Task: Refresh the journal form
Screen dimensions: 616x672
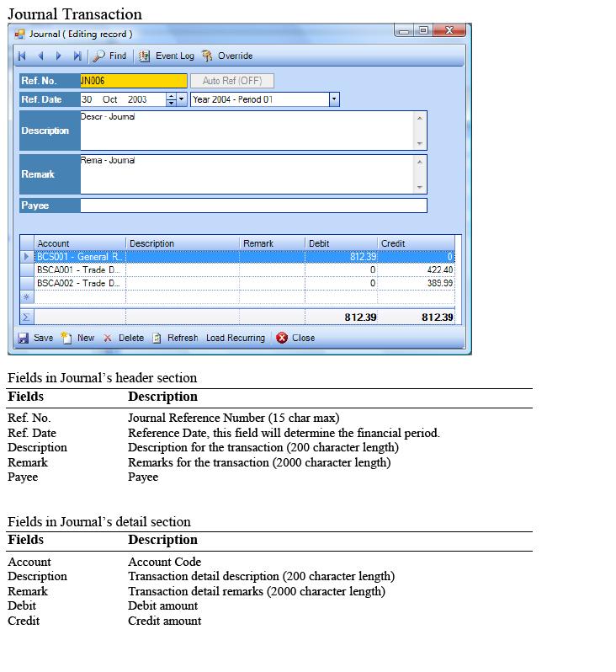Action: [x=175, y=338]
